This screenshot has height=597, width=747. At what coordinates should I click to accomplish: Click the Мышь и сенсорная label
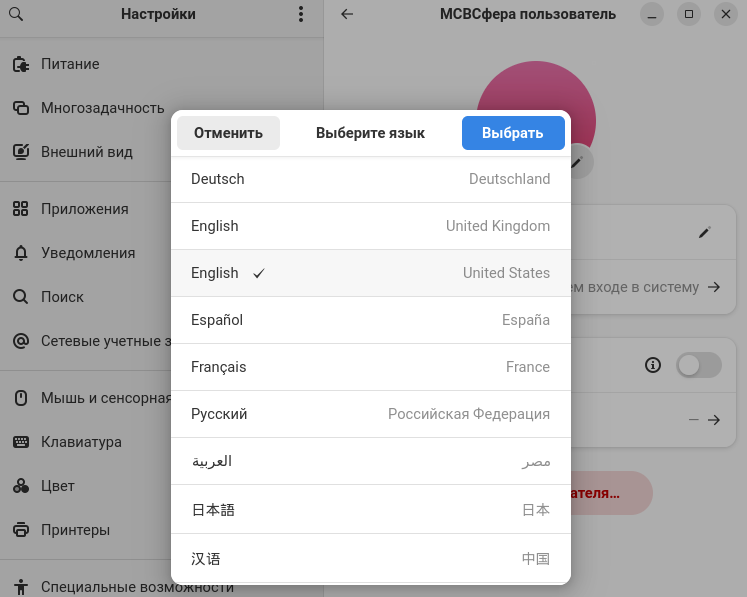click(x=106, y=398)
